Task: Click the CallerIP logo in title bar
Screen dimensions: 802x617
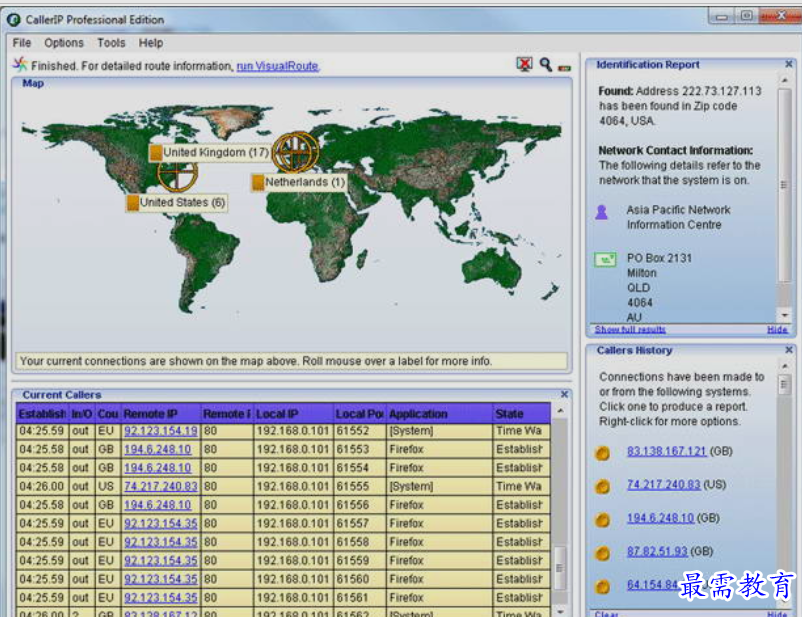Action: coord(14,20)
